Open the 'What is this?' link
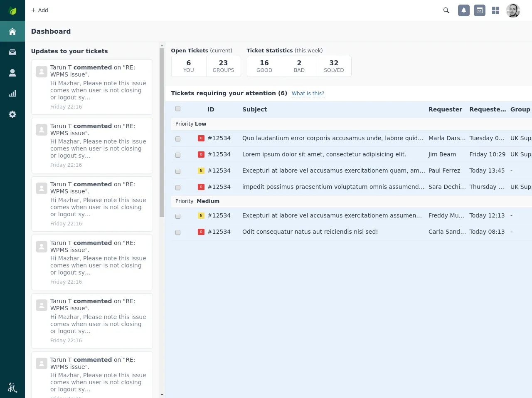The height and width of the screenshot is (398, 532). (308, 94)
